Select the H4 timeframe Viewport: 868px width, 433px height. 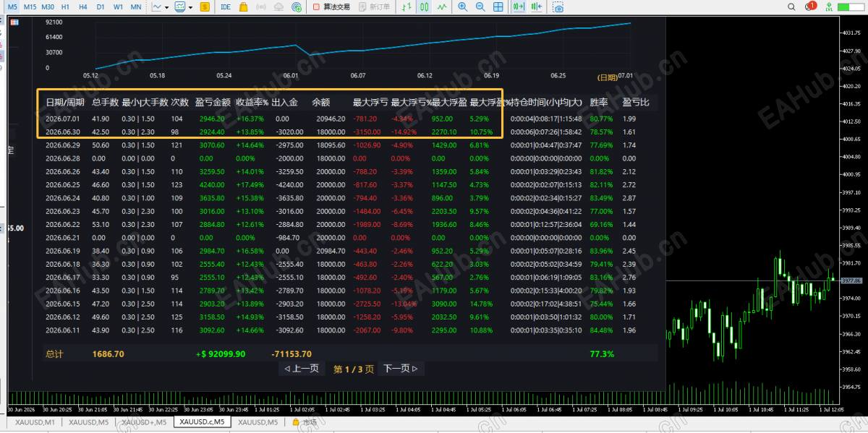coord(83,7)
